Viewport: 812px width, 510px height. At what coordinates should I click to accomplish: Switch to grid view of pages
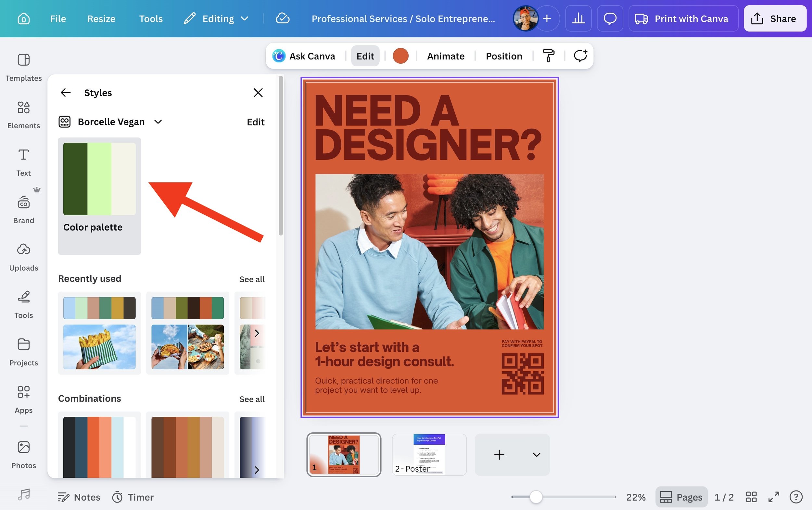[x=751, y=497]
